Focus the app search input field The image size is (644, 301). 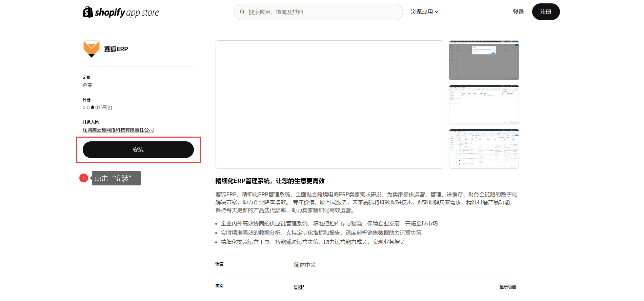point(322,12)
